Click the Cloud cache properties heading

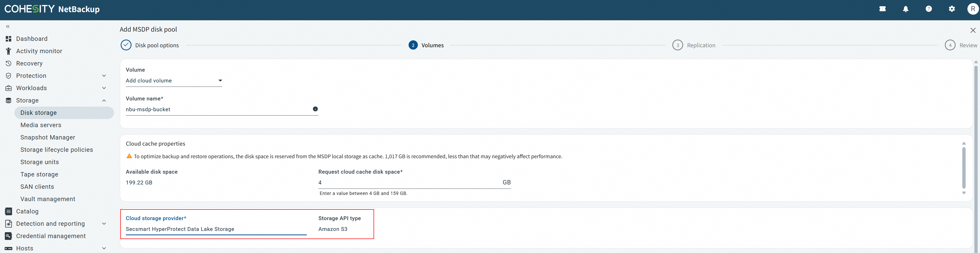pos(156,144)
